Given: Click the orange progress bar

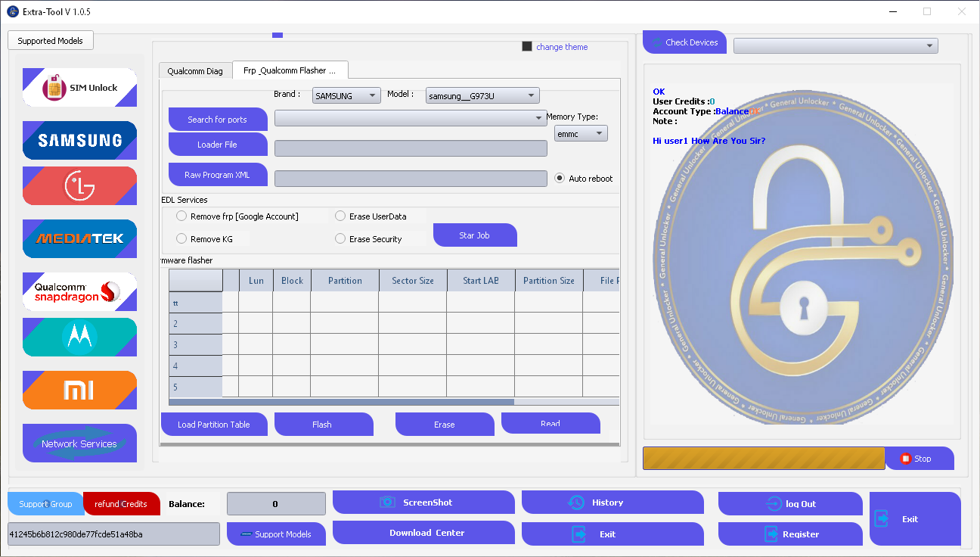Looking at the screenshot, I should (764, 459).
